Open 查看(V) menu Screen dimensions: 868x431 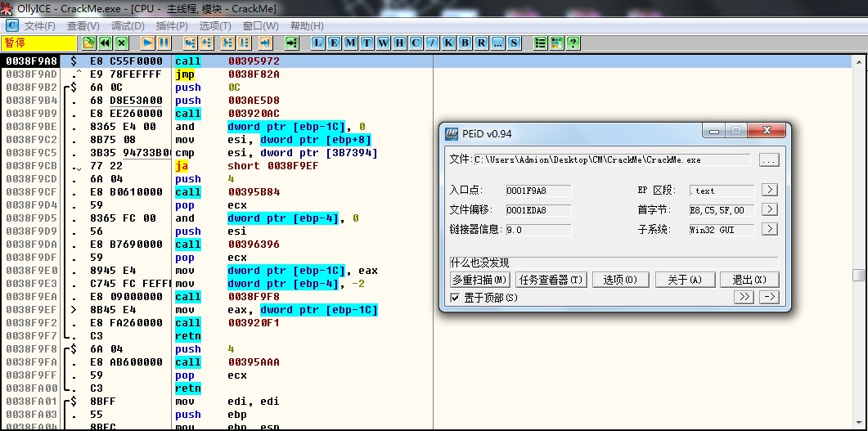point(83,26)
